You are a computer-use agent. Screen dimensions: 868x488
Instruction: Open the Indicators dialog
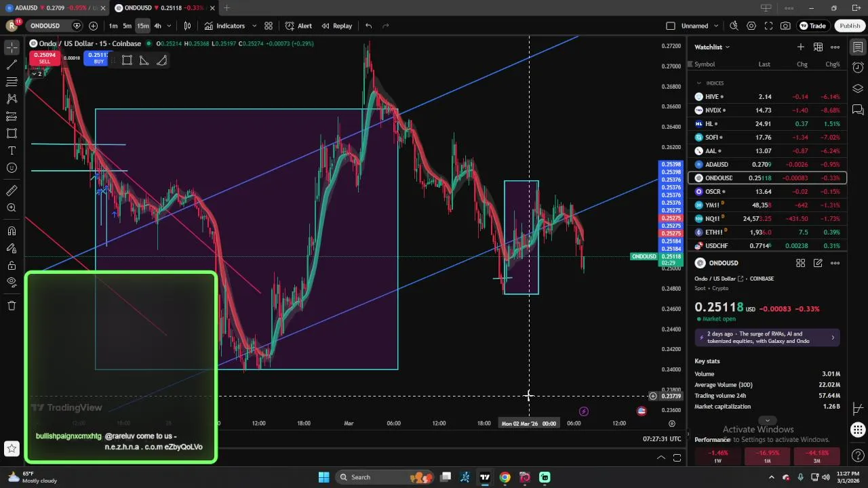coord(224,26)
